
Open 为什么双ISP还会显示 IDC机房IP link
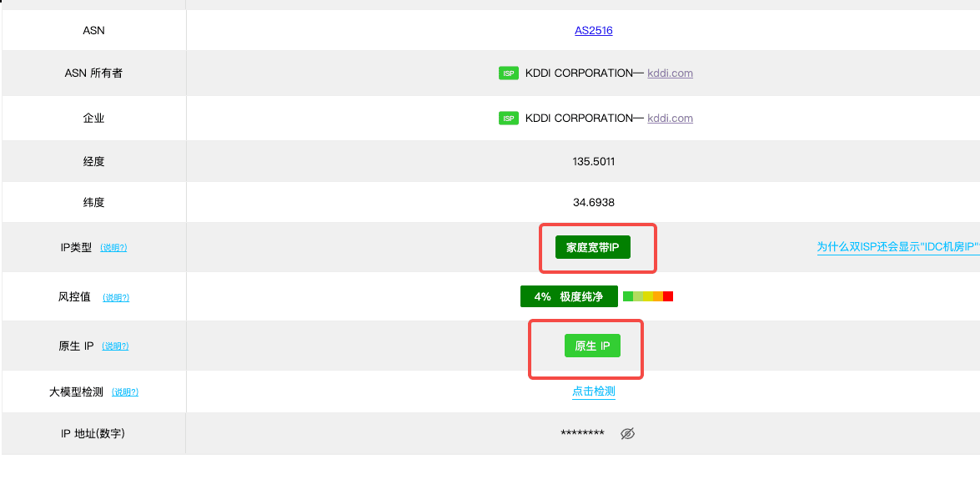pos(898,247)
